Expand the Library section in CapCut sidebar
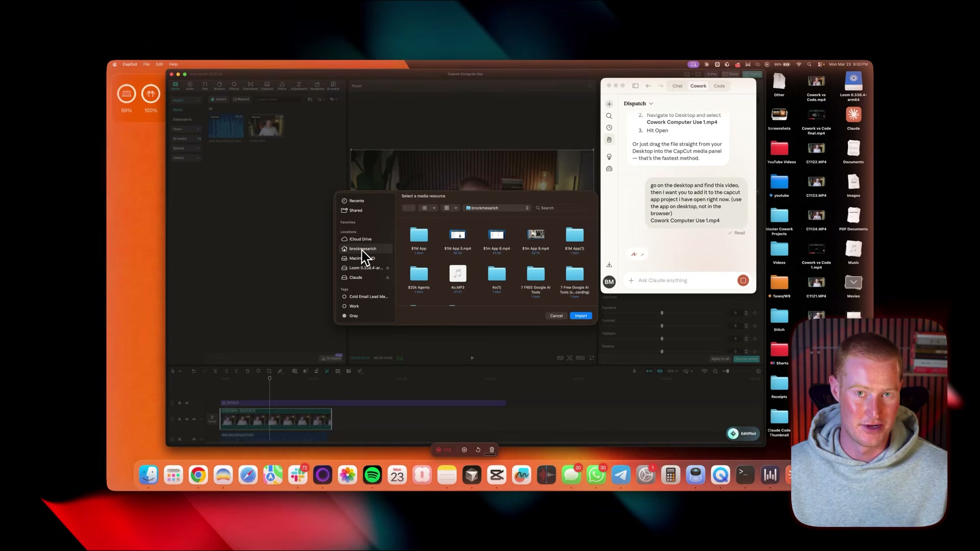Image resolution: width=980 pixels, height=551 pixels. coord(186,158)
